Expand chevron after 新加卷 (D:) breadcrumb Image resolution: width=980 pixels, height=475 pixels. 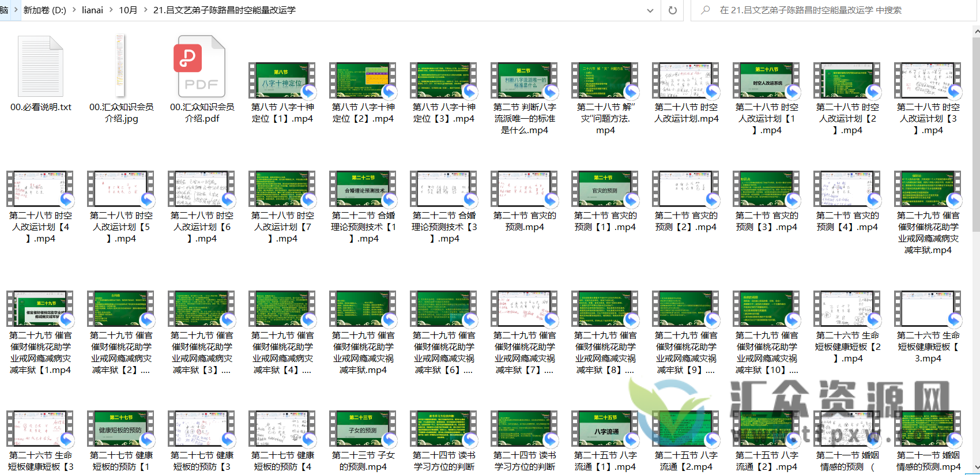pos(74,10)
